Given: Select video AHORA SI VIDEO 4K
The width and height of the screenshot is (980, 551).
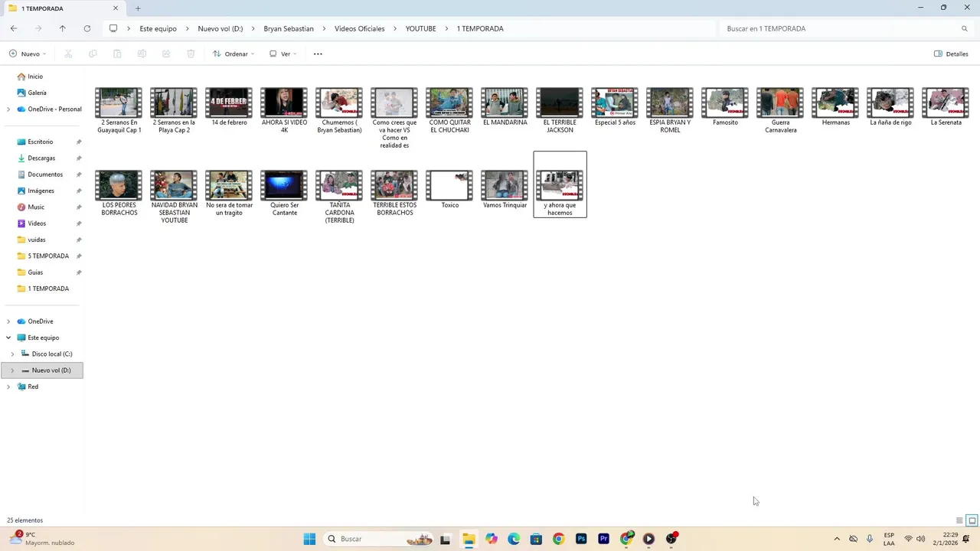Looking at the screenshot, I should (x=284, y=110).
